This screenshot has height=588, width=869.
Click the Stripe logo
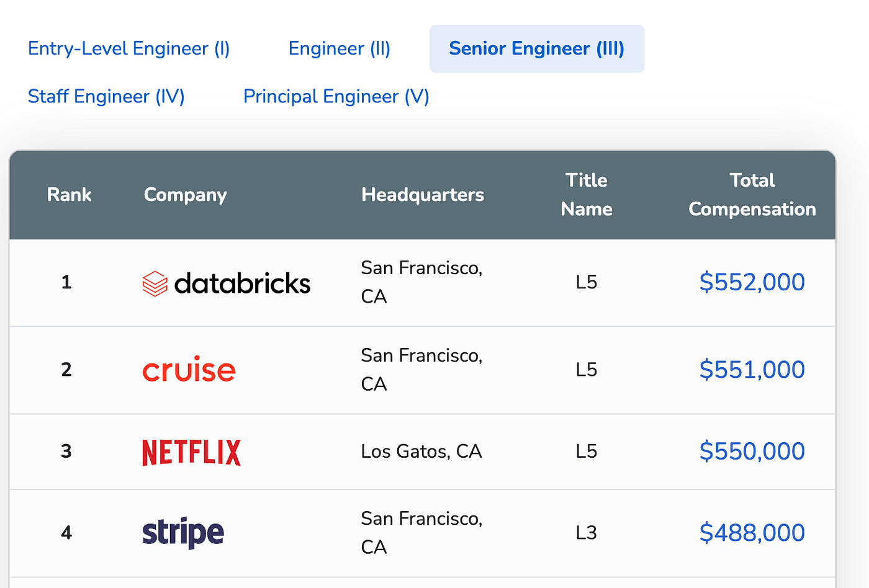coord(183,533)
